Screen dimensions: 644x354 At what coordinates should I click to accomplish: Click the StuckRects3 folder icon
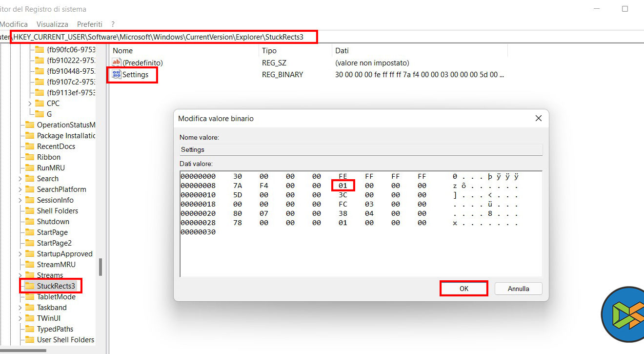click(x=30, y=286)
